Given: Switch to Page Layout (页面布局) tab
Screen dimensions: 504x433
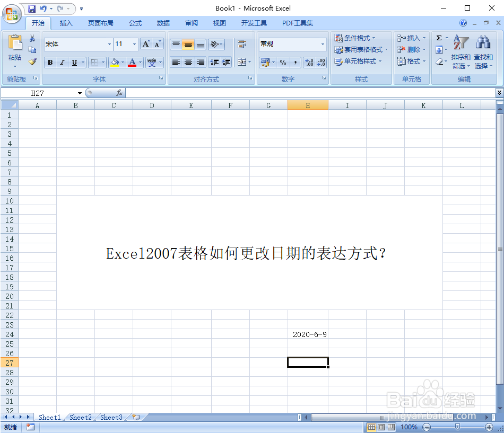Looking at the screenshot, I should tap(101, 23).
